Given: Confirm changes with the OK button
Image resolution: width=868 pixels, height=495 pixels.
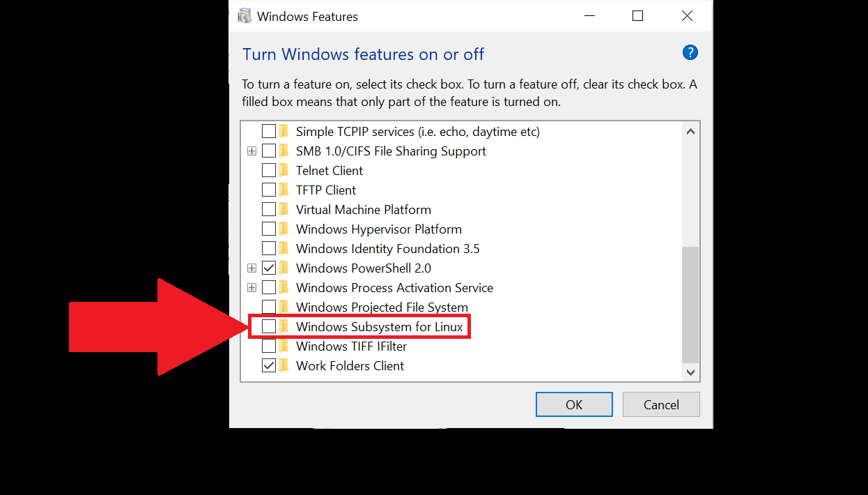Looking at the screenshot, I should 574,405.
